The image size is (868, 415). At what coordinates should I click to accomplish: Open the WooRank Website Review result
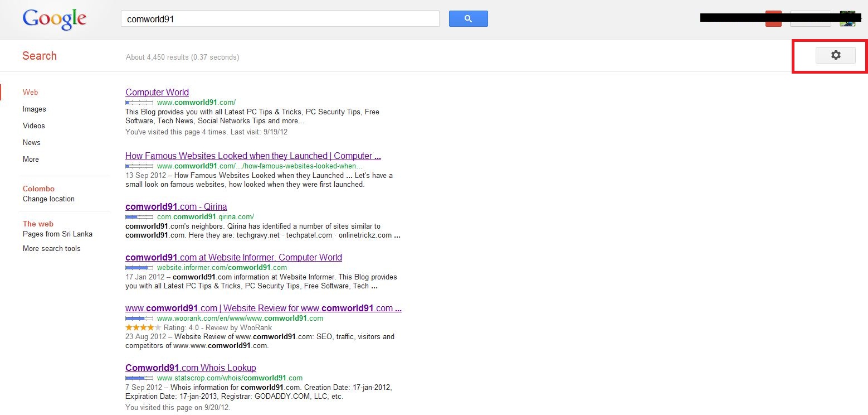pos(264,308)
